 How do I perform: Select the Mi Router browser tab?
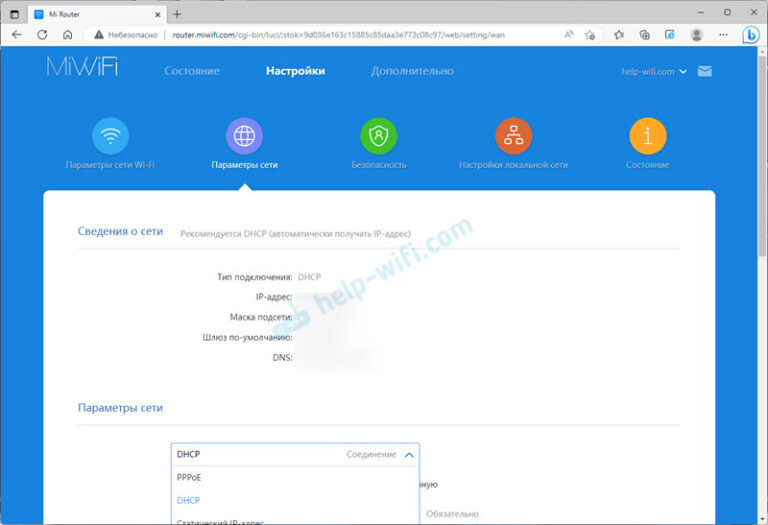pyautogui.click(x=97, y=14)
